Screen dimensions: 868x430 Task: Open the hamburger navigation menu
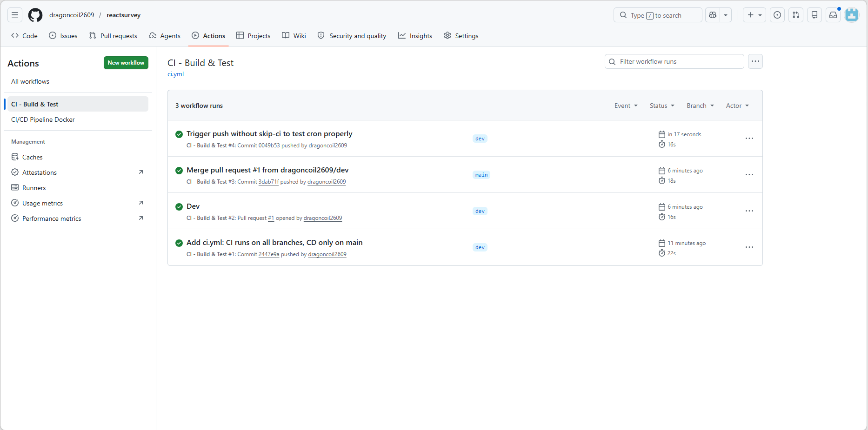point(15,15)
